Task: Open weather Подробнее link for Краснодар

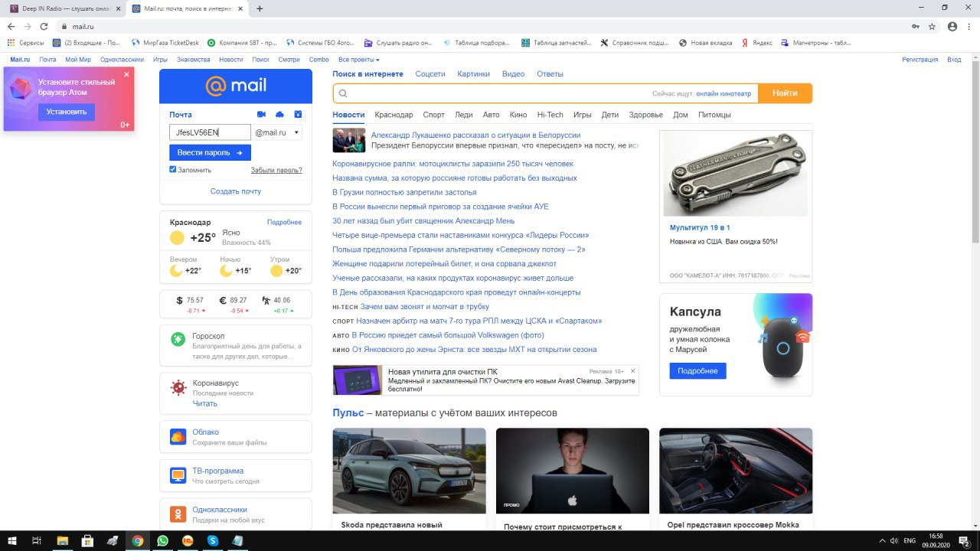Action: click(x=284, y=222)
